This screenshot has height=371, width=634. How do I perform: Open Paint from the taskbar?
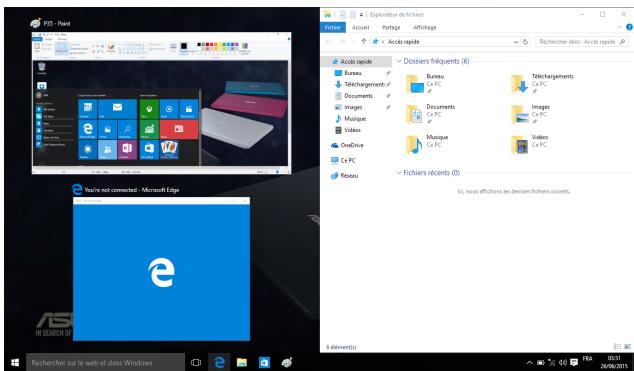point(287,363)
